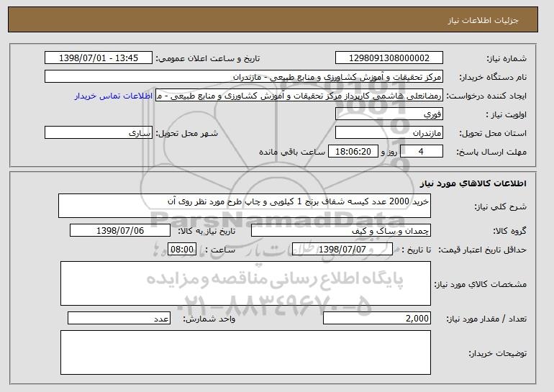Click the مشخصات کالای مورد نیاز text area

click(x=245, y=283)
